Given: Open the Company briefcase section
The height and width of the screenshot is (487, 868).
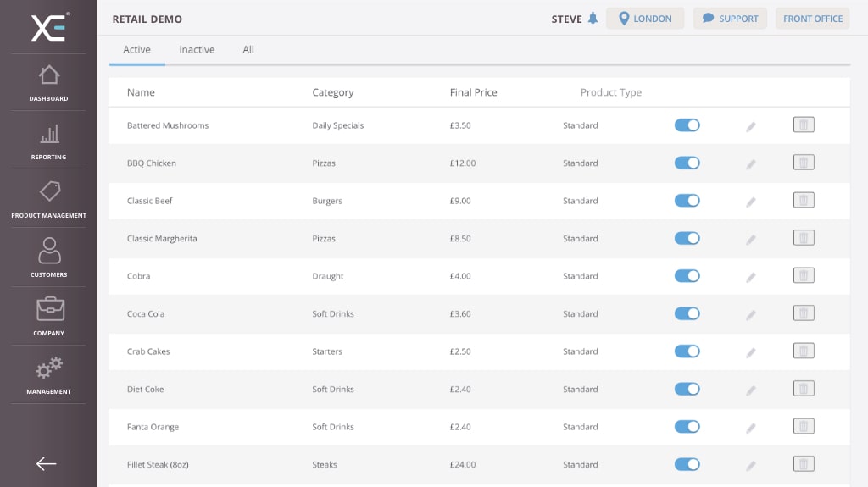Looking at the screenshot, I should [x=48, y=316].
